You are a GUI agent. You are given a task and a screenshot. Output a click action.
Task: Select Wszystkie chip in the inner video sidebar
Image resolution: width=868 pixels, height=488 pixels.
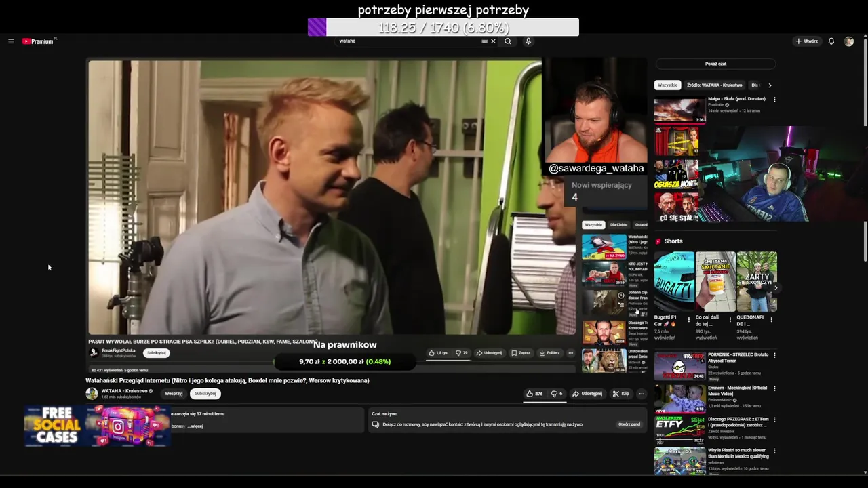[x=593, y=225]
